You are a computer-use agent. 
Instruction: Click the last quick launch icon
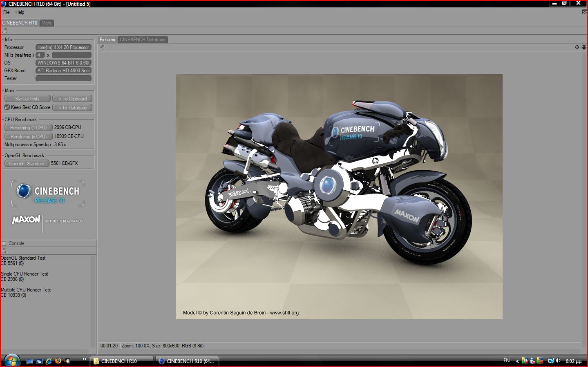point(67,361)
